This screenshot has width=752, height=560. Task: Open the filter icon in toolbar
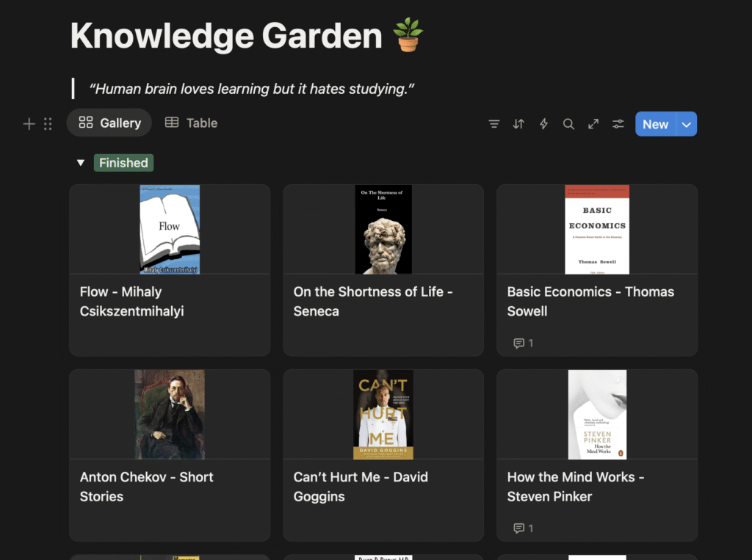[494, 124]
